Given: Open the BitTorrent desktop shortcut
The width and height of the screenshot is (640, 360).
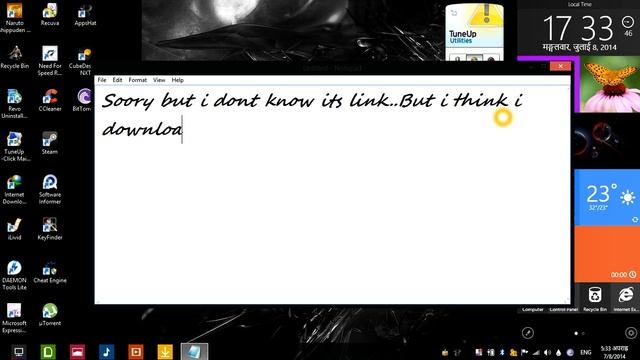Looking at the screenshot, I should point(83,100).
